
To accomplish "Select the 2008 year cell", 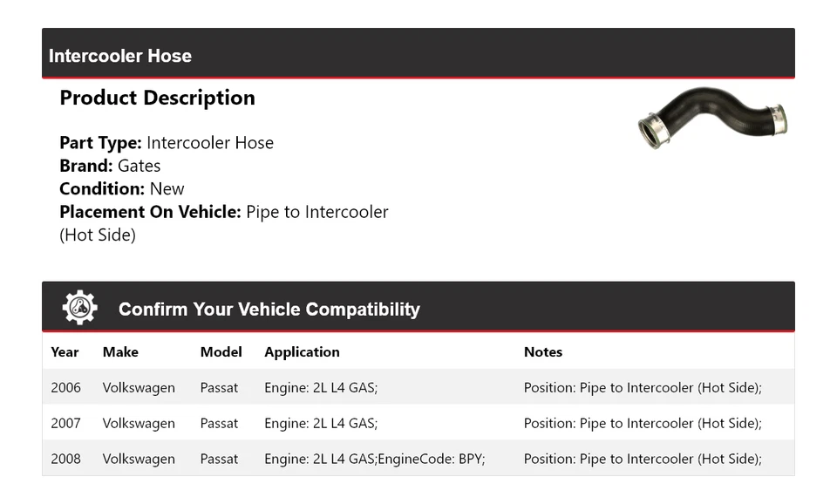I will click(65, 460).
